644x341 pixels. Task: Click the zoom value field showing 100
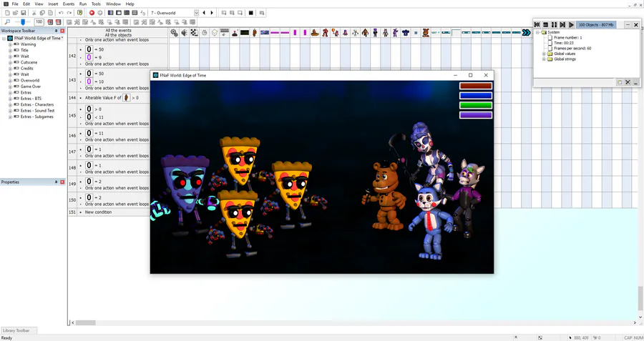pyautogui.click(x=39, y=22)
